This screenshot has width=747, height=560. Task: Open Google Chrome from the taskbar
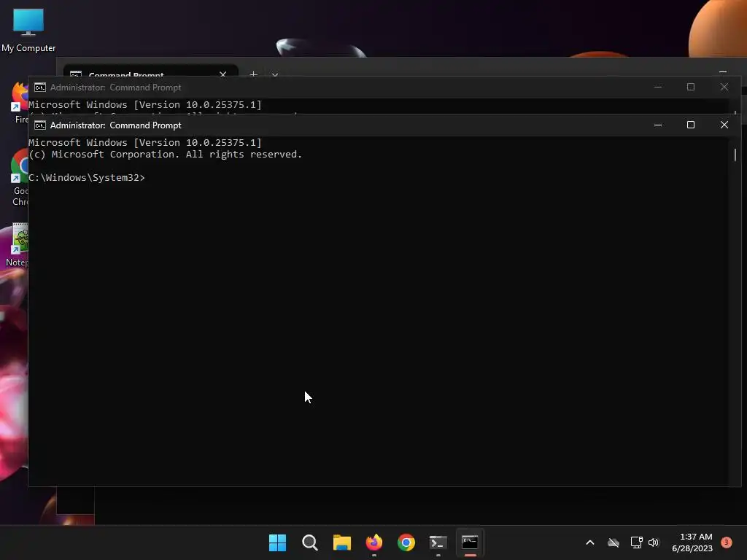coord(406,542)
